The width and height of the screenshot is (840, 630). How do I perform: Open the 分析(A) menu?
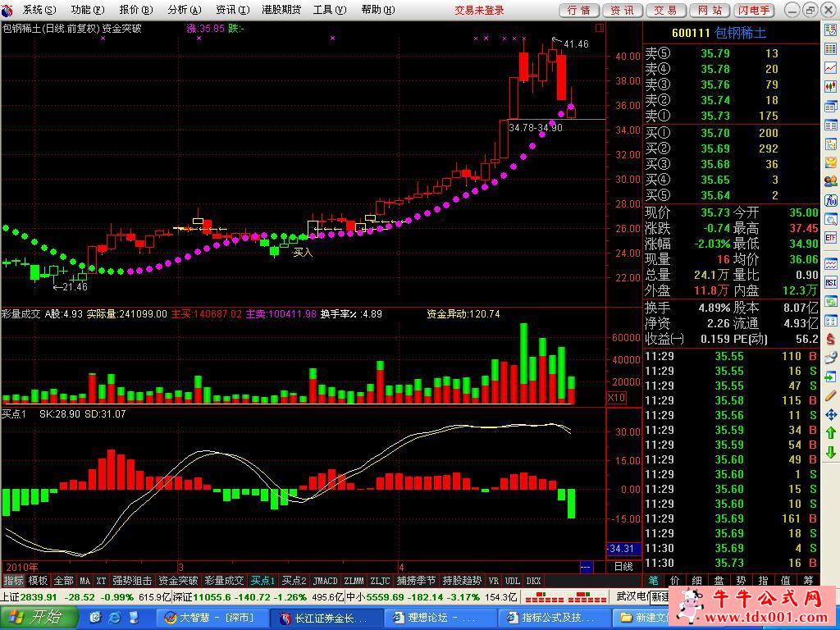(x=184, y=10)
